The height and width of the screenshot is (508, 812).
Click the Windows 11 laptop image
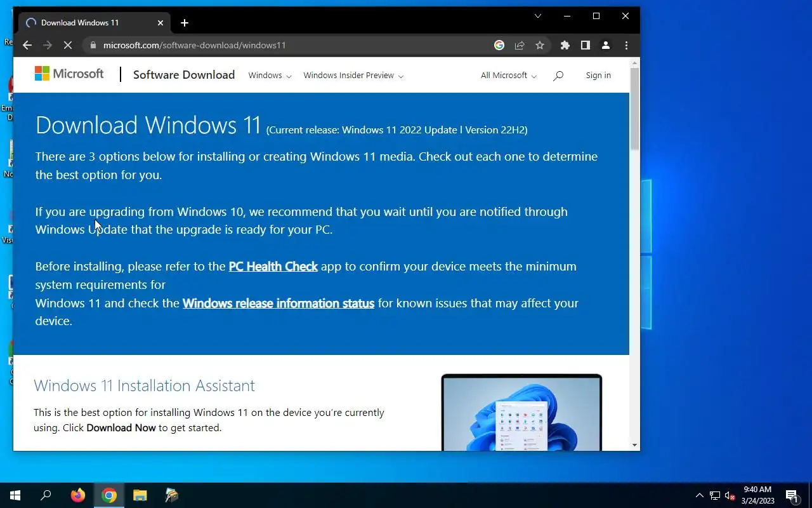(521, 412)
